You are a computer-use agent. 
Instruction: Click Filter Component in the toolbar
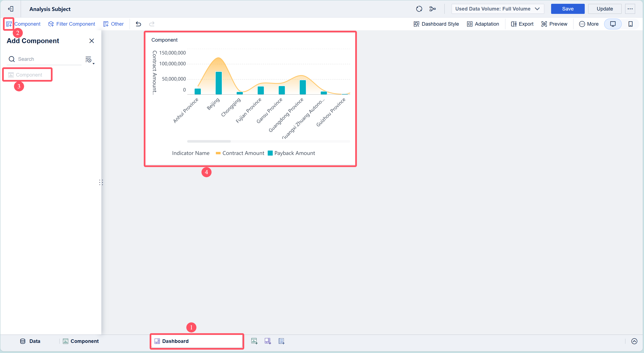pos(72,24)
